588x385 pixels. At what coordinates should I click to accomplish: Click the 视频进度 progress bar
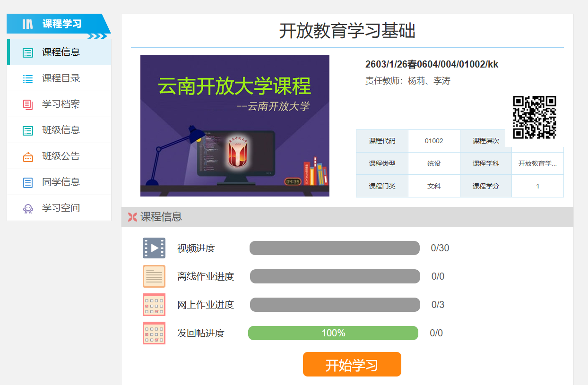click(335, 248)
